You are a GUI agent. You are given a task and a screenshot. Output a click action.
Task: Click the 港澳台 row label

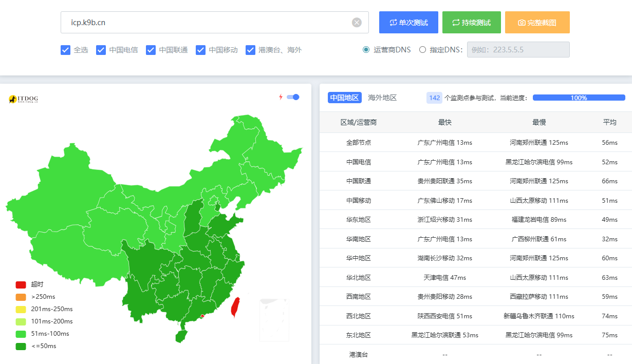click(x=359, y=354)
